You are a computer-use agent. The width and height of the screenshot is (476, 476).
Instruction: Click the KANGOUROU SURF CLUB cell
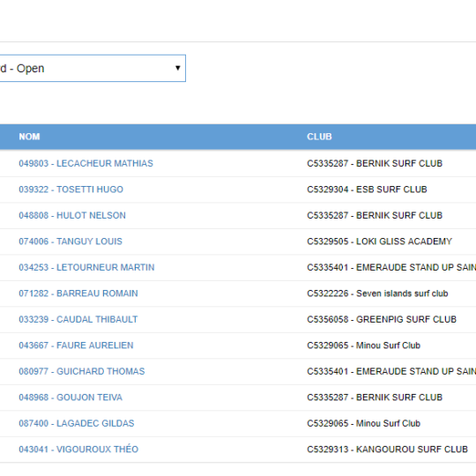pos(387,449)
